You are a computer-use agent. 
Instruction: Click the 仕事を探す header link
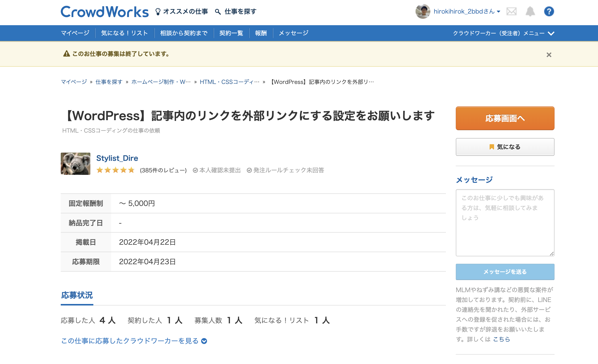240,12
